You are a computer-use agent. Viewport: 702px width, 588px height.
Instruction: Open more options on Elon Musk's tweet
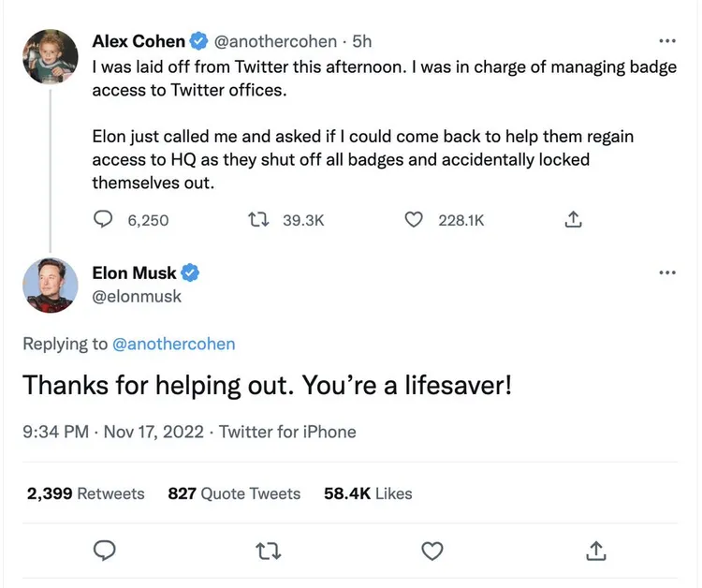point(666,272)
